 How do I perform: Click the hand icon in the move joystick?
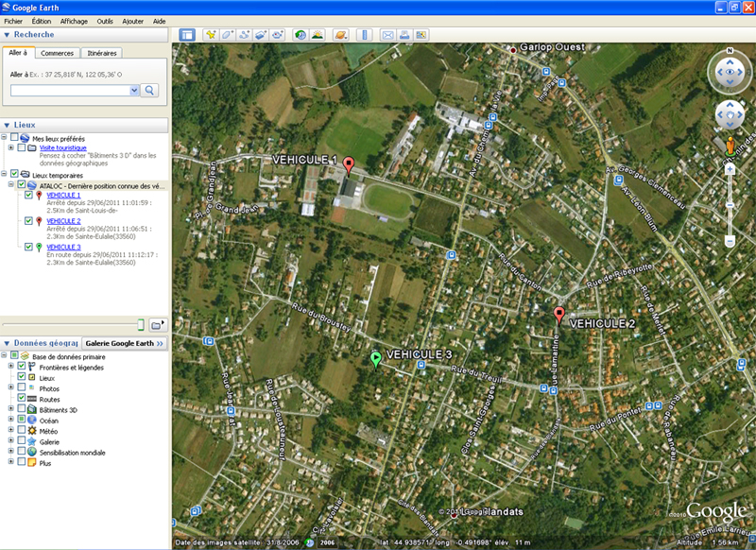[x=730, y=114]
